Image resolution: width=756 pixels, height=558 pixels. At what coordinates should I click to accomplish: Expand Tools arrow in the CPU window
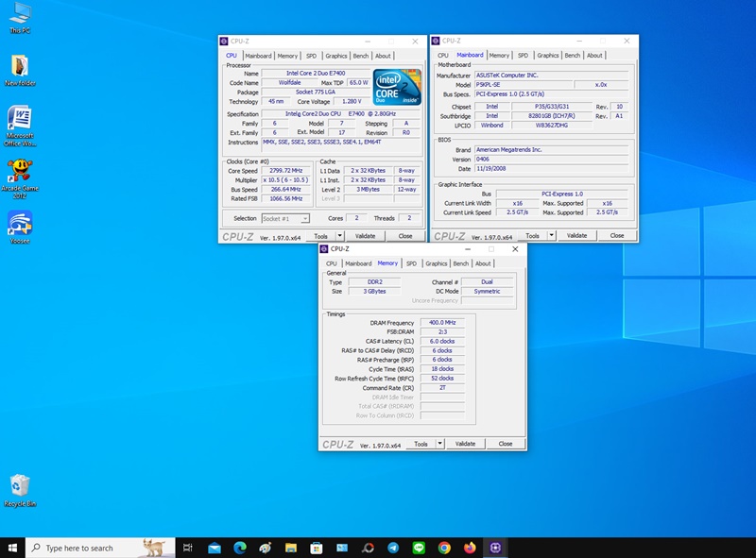point(340,236)
